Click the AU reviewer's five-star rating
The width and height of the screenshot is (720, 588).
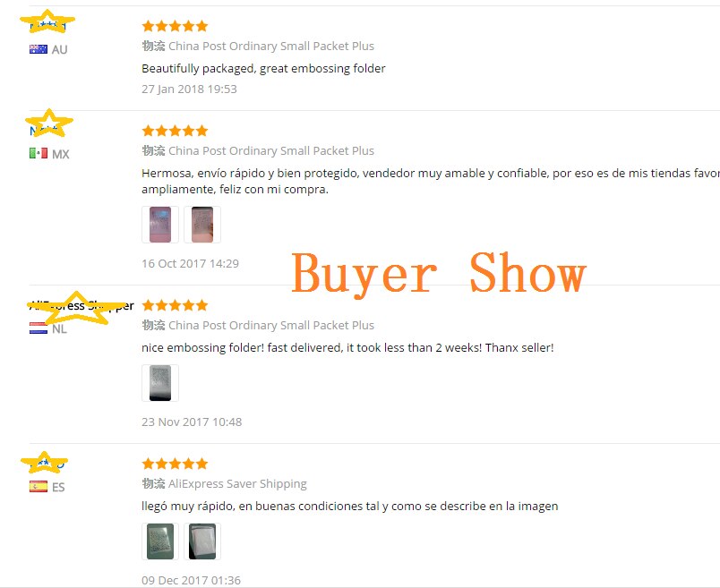[175, 26]
